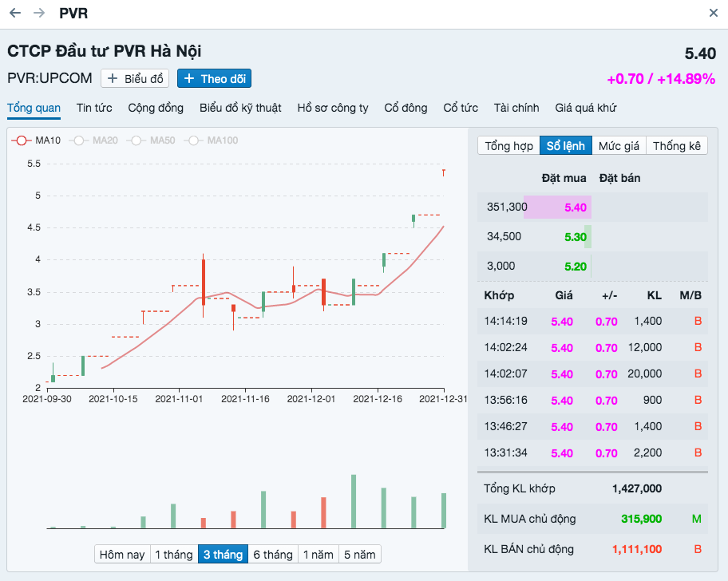Image resolution: width=728 pixels, height=581 pixels.
Task: Go forward with the right arrow icon
Action: pos(39,13)
